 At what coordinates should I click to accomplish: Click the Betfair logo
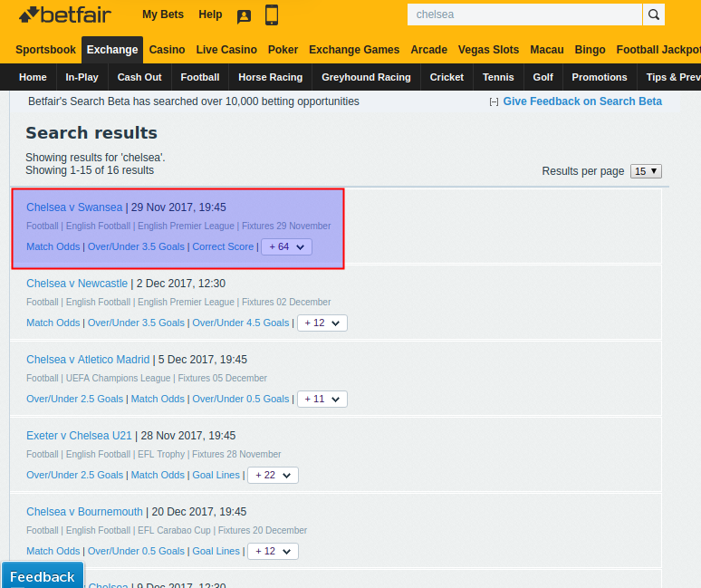tap(65, 14)
